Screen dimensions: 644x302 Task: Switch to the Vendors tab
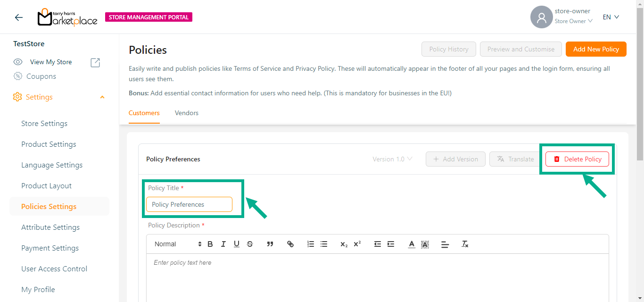tap(187, 113)
